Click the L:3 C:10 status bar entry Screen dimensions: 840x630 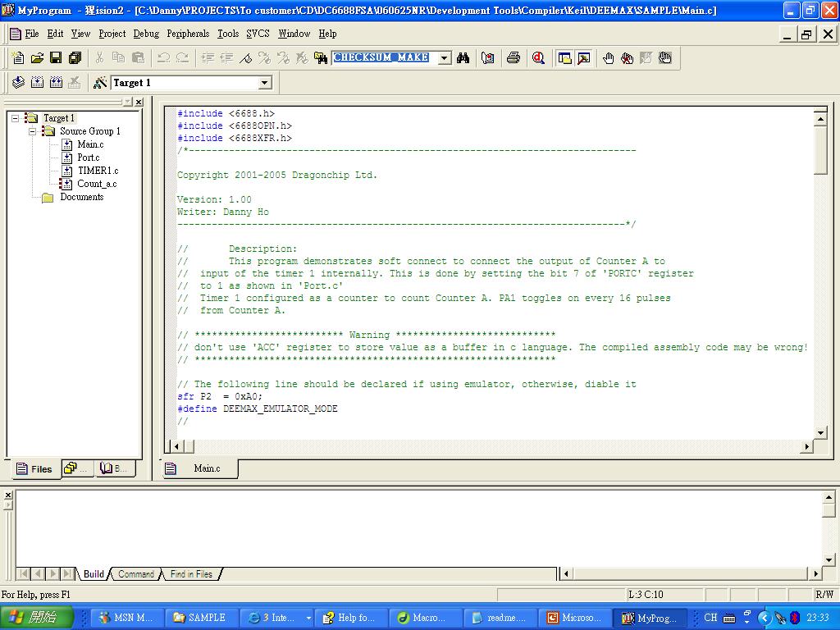click(664, 594)
